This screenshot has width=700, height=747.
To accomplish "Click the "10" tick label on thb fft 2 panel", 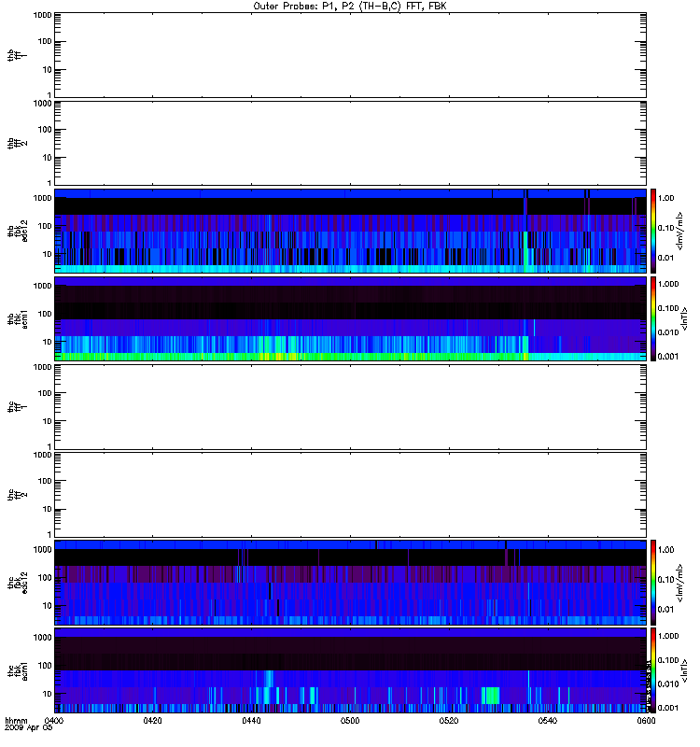I will (x=48, y=158).
